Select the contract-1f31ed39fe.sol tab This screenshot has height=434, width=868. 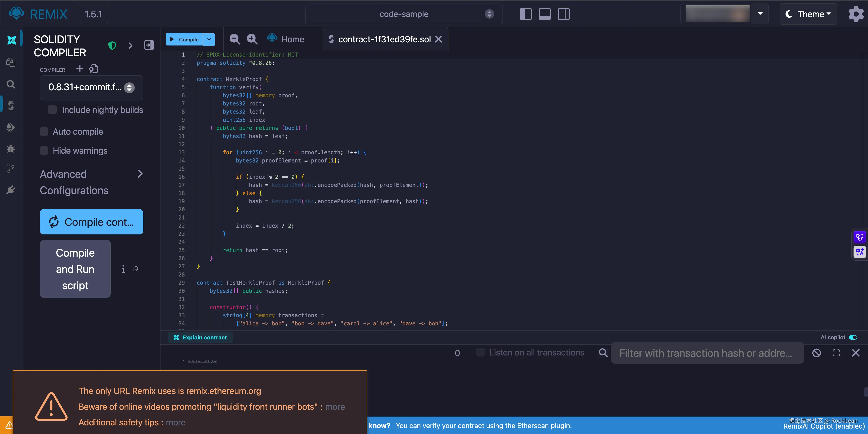[384, 39]
